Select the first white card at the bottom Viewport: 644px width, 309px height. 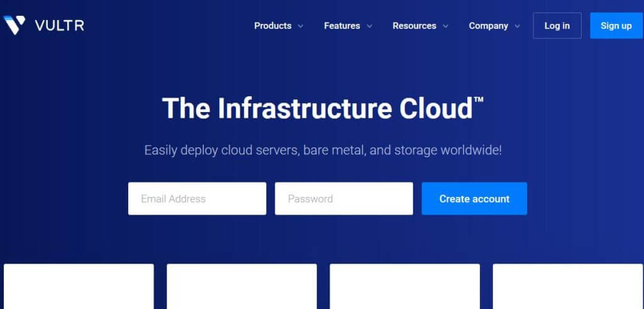coord(79,286)
